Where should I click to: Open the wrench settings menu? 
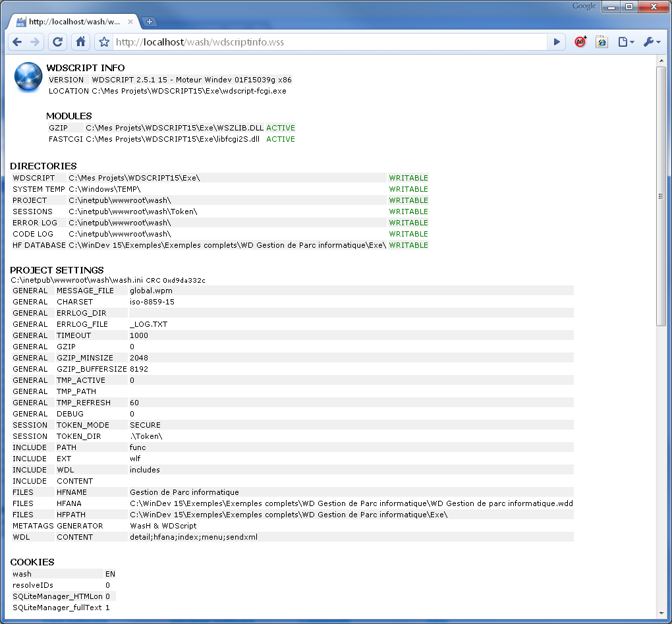point(652,42)
